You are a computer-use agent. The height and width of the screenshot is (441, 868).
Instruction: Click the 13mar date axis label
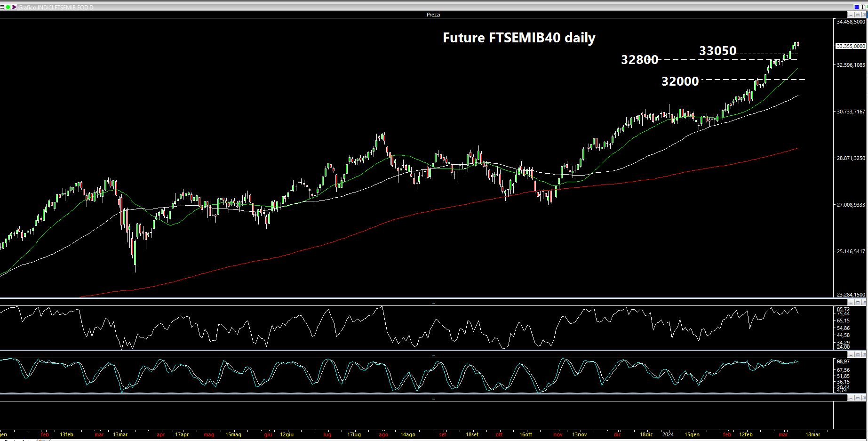[x=120, y=434]
